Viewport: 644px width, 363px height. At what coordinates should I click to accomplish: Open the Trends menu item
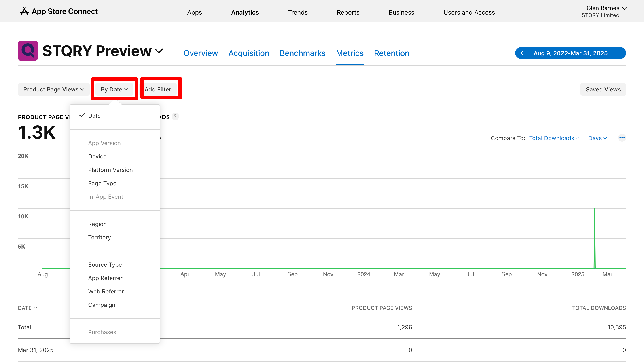(297, 12)
